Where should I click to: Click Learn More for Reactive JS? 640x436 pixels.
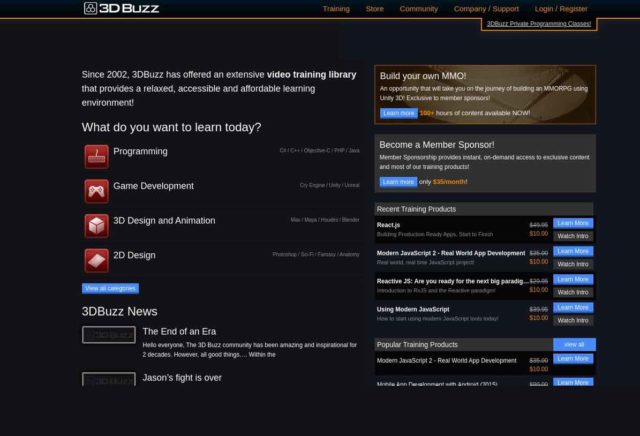(573, 280)
